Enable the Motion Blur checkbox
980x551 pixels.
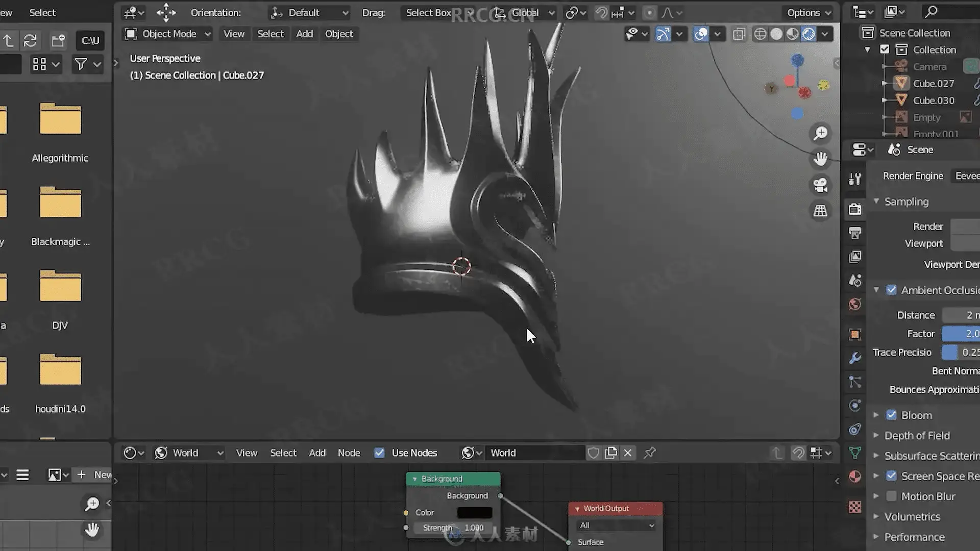891,496
